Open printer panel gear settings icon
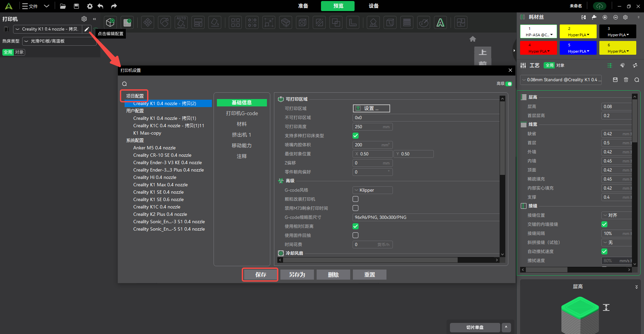644x334 pixels. [x=84, y=19]
